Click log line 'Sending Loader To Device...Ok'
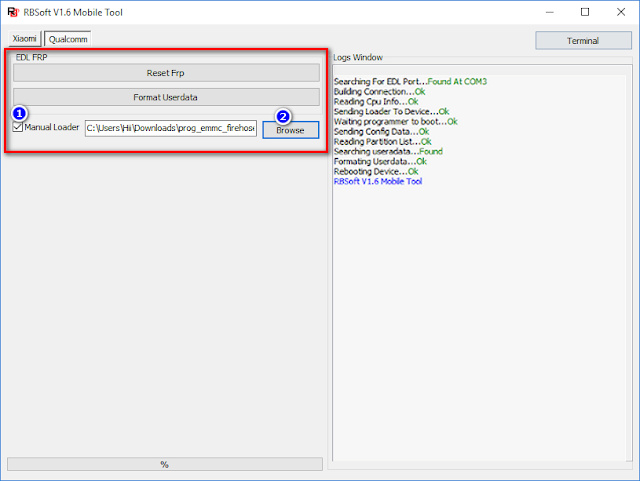The height and width of the screenshot is (481, 640). click(x=391, y=111)
